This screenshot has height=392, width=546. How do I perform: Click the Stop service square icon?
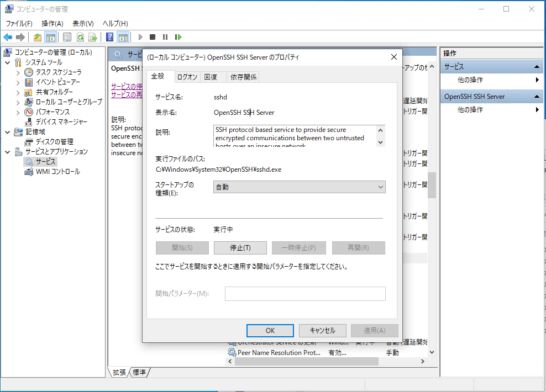tap(153, 37)
